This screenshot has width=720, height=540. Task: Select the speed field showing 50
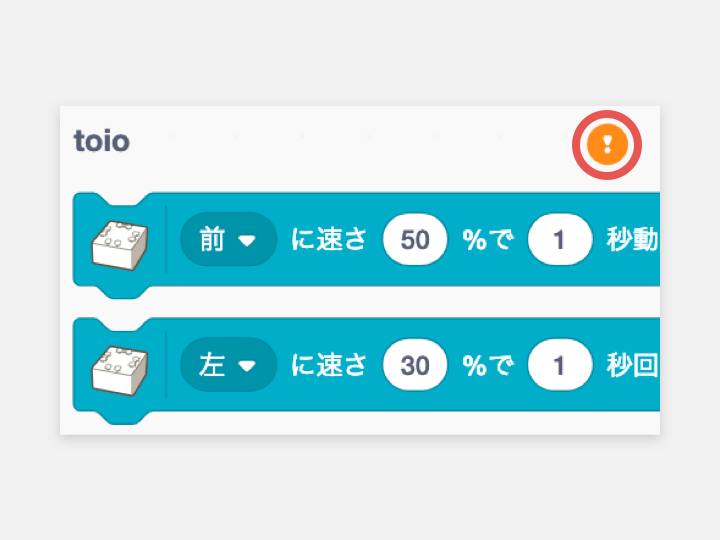click(415, 239)
